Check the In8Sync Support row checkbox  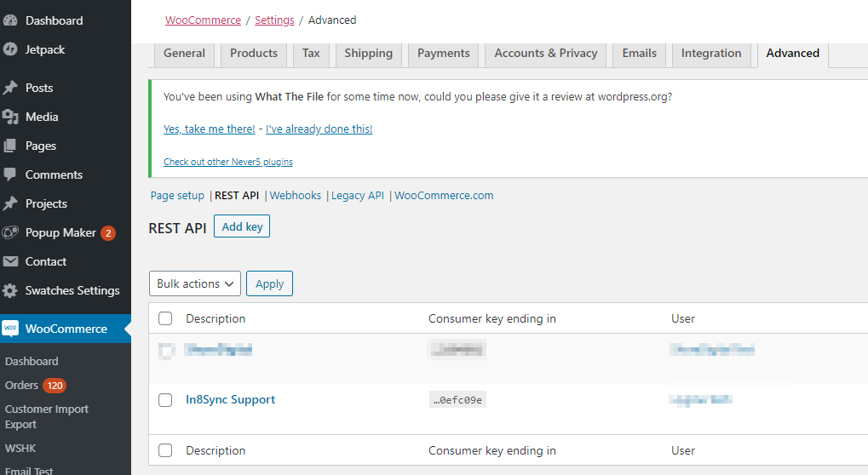[x=165, y=400]
